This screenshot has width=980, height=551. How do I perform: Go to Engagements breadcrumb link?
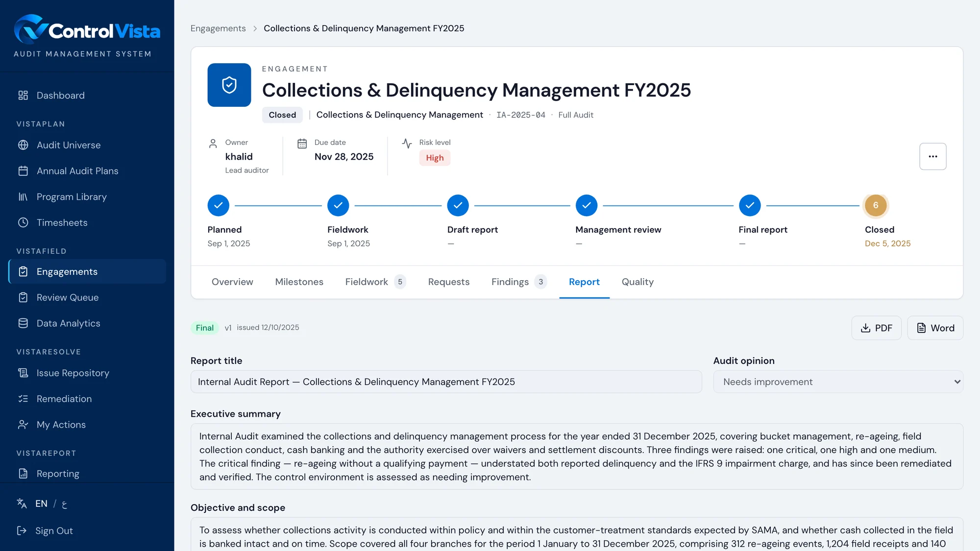[x=218, y=28]
